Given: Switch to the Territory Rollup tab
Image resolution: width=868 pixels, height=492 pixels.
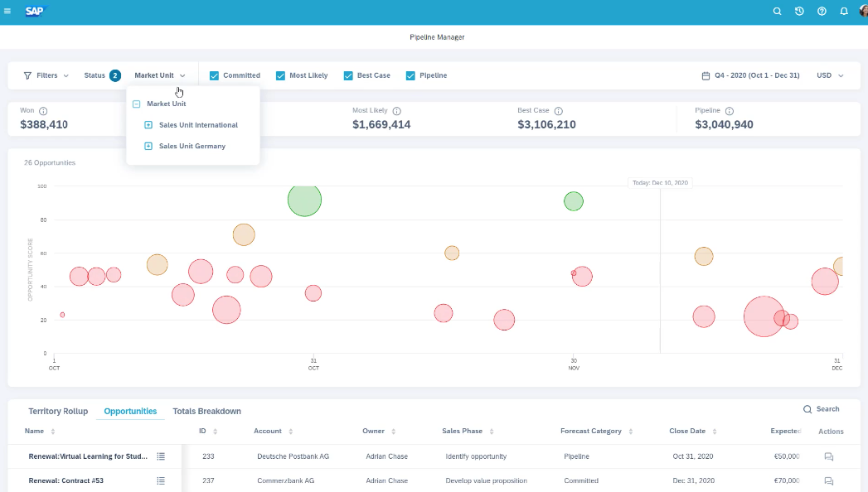Looking at the screenshot, I should [58, 411].
